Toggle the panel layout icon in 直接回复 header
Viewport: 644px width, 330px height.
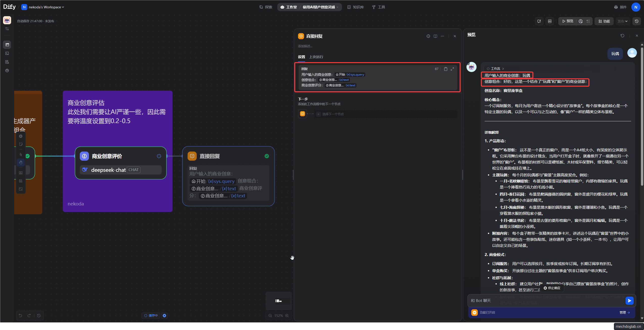[x=435, y=36]
